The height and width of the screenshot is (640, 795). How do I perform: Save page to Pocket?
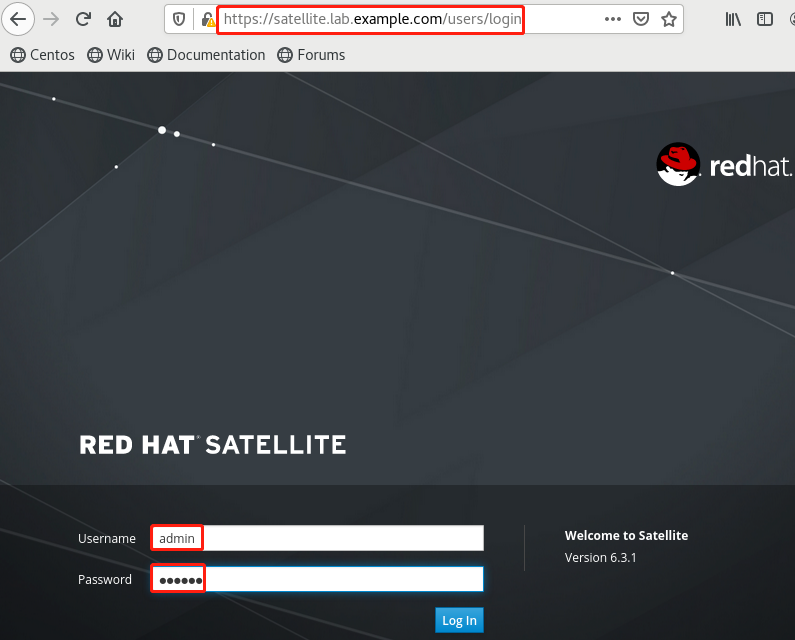coord(641,19)
